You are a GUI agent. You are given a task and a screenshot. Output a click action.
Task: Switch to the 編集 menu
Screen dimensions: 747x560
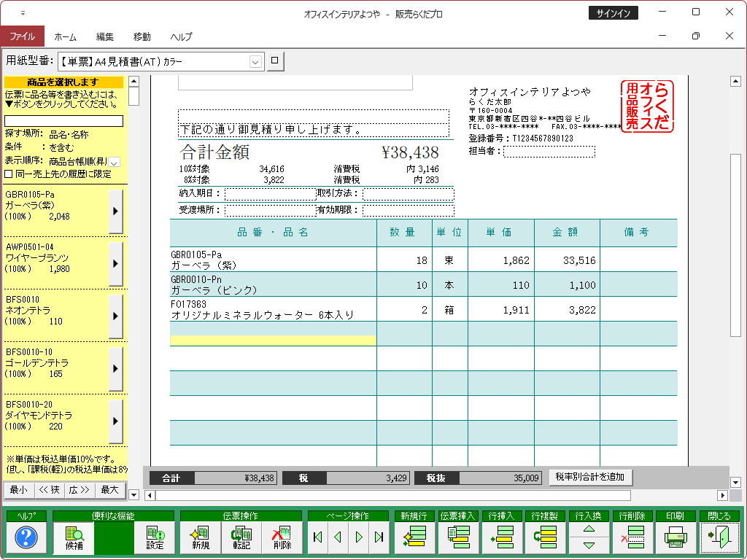coord(105,36)
